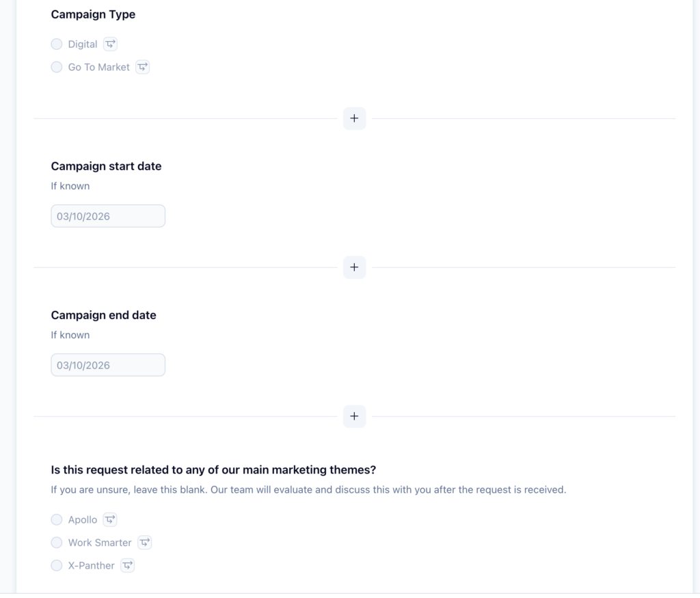Add a field below Campaign Type with plus
The image size is (700, 598).
click(354, 119)
